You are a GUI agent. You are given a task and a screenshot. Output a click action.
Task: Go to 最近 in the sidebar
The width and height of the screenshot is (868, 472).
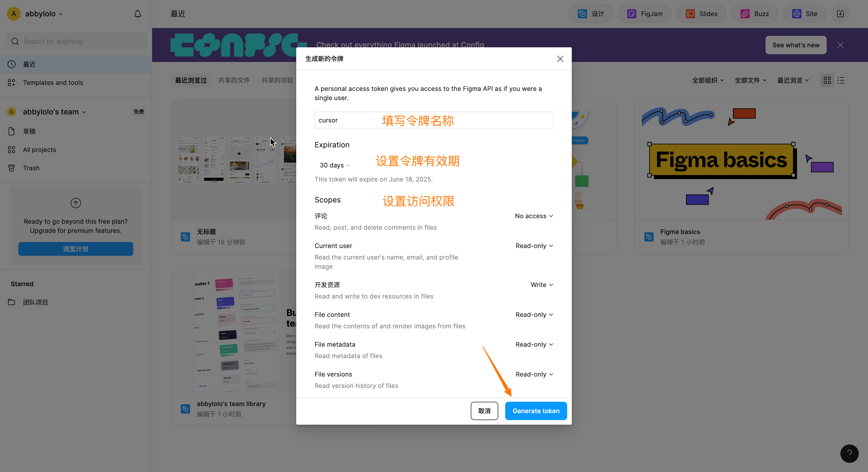tap(76, 64)
